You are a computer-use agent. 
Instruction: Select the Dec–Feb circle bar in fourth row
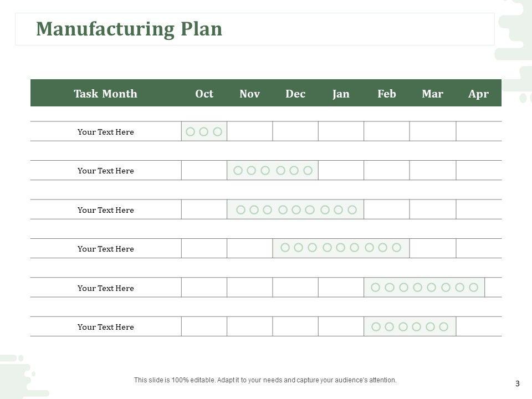point(341,248)
